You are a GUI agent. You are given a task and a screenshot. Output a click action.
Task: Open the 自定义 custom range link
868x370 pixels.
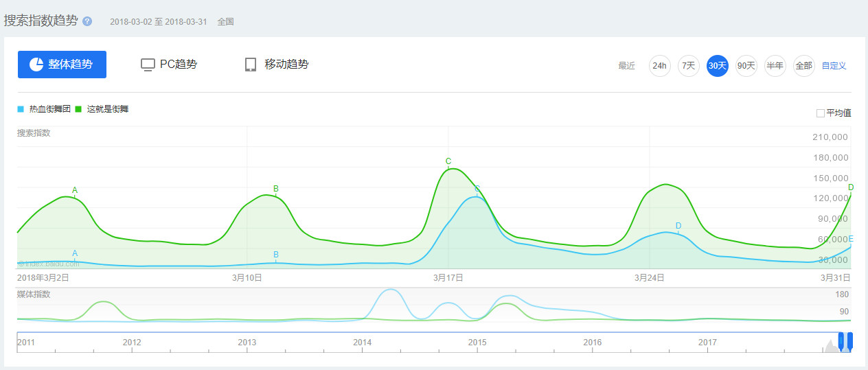pos(834,66)
